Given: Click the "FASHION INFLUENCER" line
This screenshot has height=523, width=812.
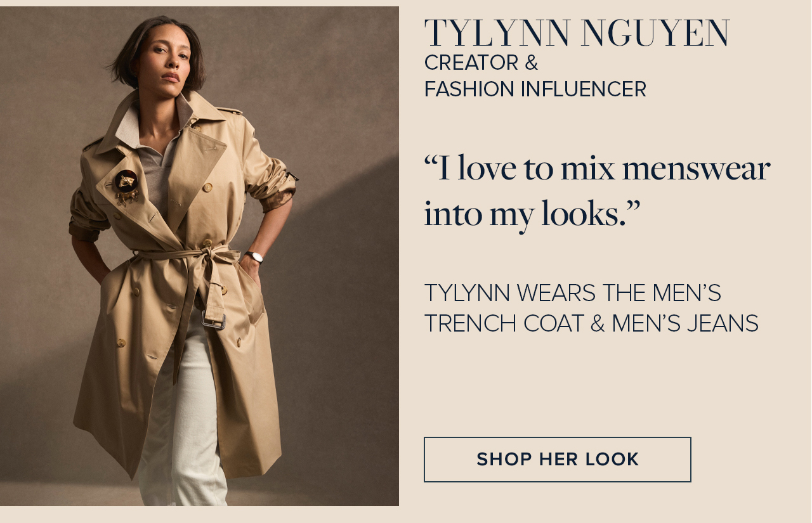Looking at the screenshot, I should (535, 89).
